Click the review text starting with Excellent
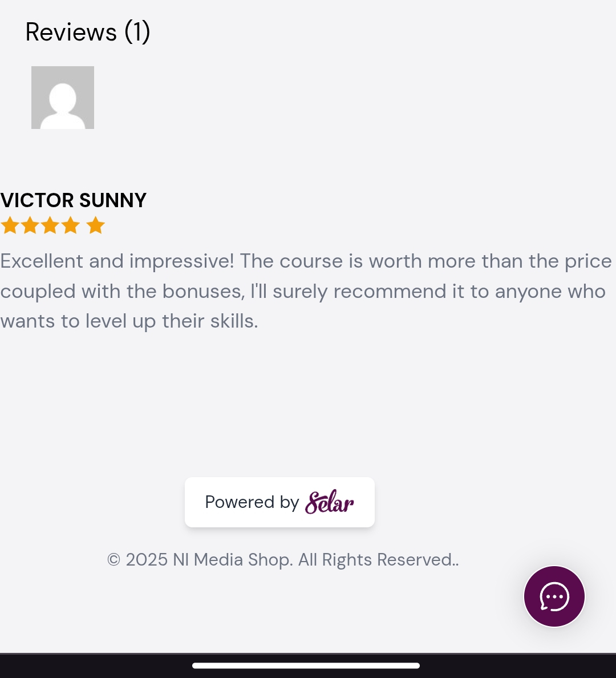Image resolution: width=616 pixels, height=678 pixels. tap(306, 291)
